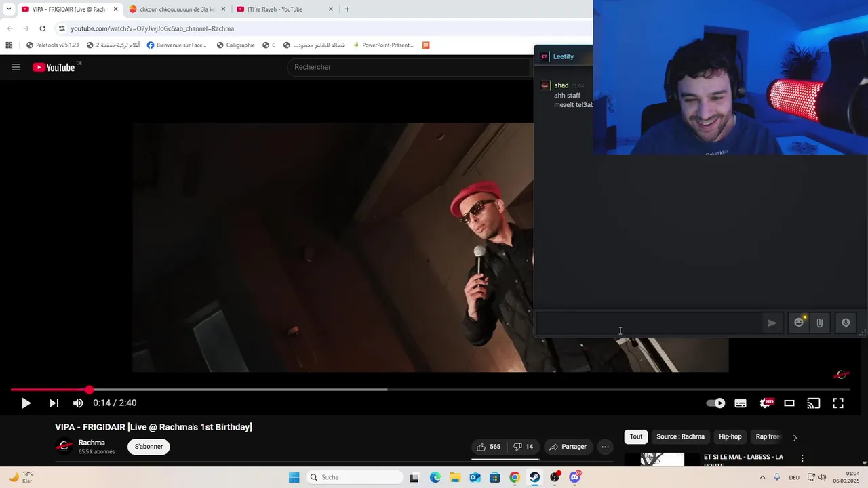Dislike the video with 14 dislikes
Screen dimensions: 868x488
coord(523,447)
